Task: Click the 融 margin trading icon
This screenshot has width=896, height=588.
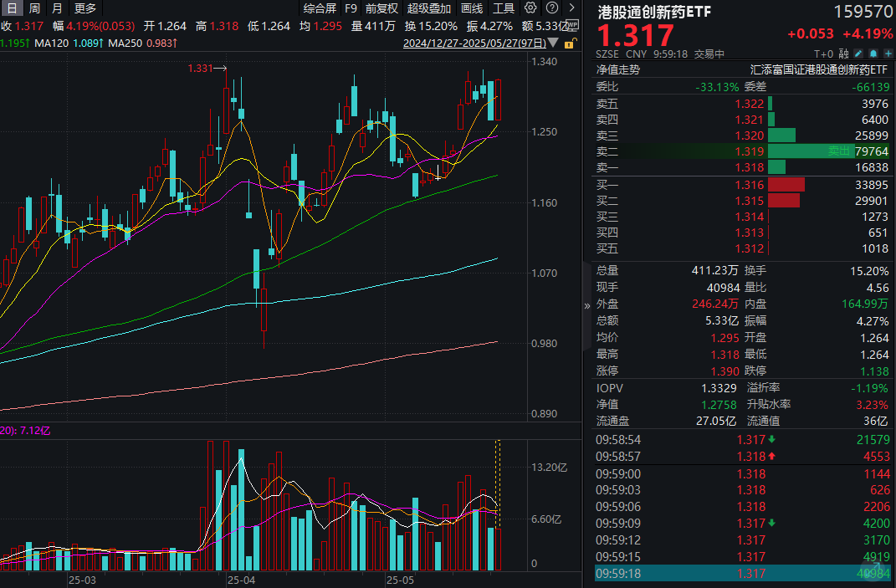Action: pyautogui.click(x=843, y=53)
